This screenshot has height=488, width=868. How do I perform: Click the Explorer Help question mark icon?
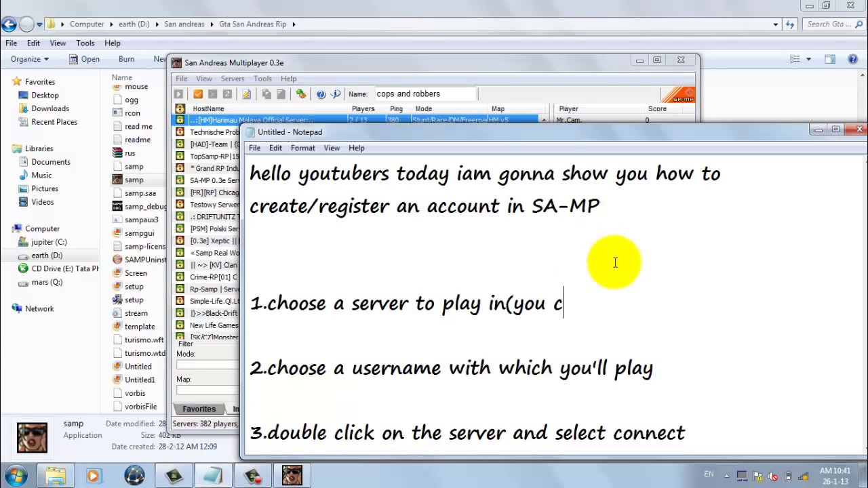pos(853,59)
